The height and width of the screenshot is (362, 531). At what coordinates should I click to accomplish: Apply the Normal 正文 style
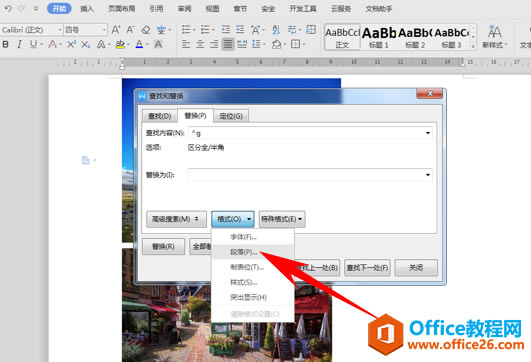pyautogui.click(x=342, y=37)
